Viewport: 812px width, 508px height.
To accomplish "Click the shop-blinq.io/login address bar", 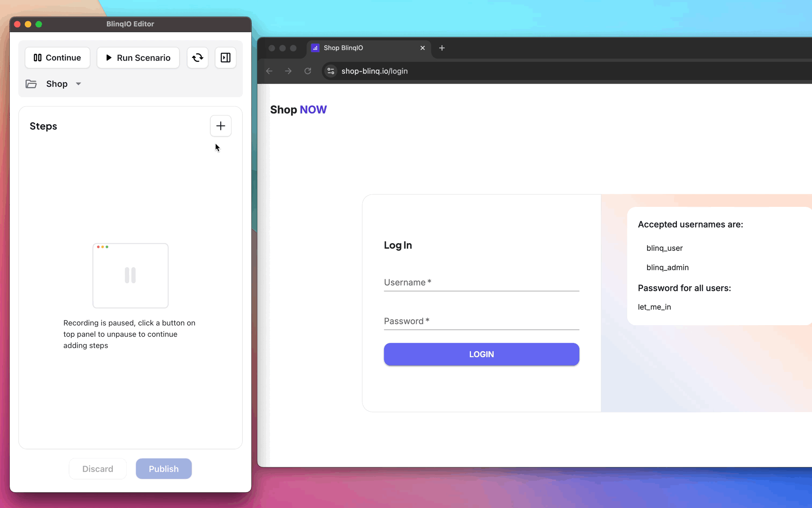I will click(374, 71).
